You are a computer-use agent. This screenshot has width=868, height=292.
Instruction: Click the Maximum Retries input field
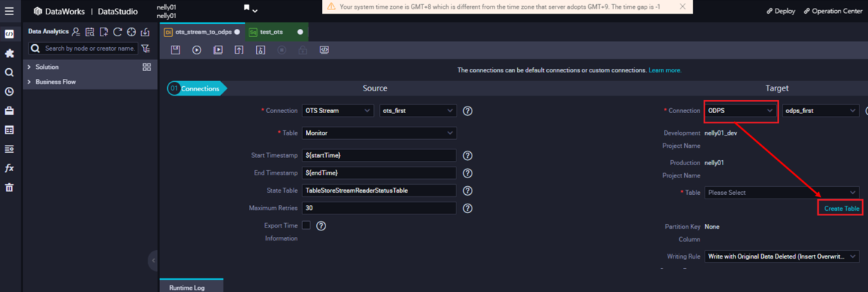(380, 208)
